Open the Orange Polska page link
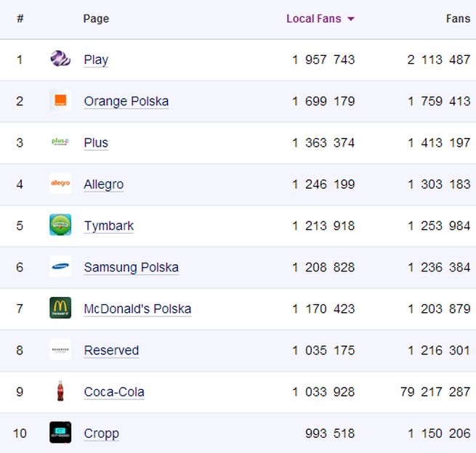Image resolution: width=476 pixels, height=453 pixels. click(x=126, y=101)
